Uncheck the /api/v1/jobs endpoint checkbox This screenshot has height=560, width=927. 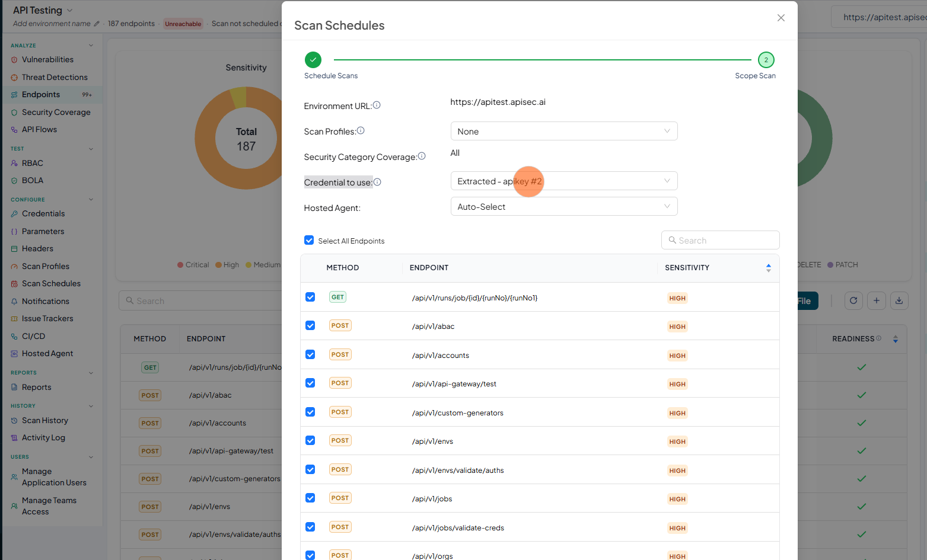[310, 498]
